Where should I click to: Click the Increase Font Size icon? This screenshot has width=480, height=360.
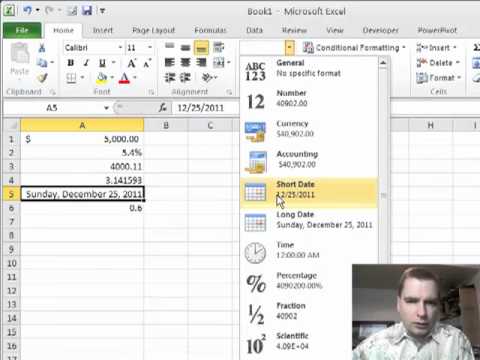(132, 63)
